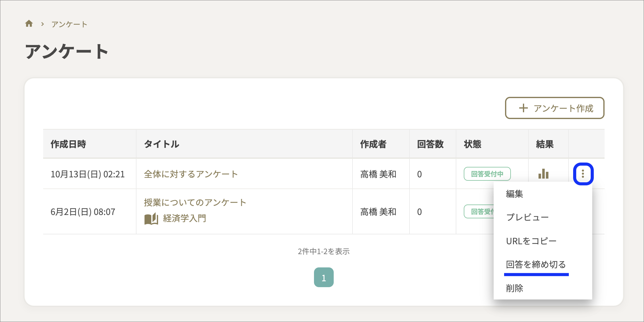Select URLをコピー from the open menu
Screen dimensions: 644x322
point(531,241)
